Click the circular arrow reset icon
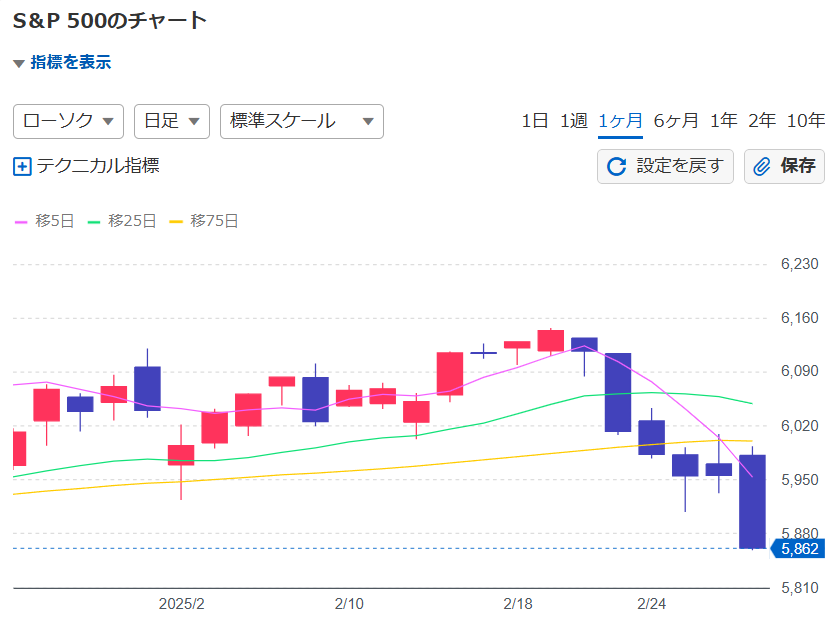 click(x=617, y=167)
